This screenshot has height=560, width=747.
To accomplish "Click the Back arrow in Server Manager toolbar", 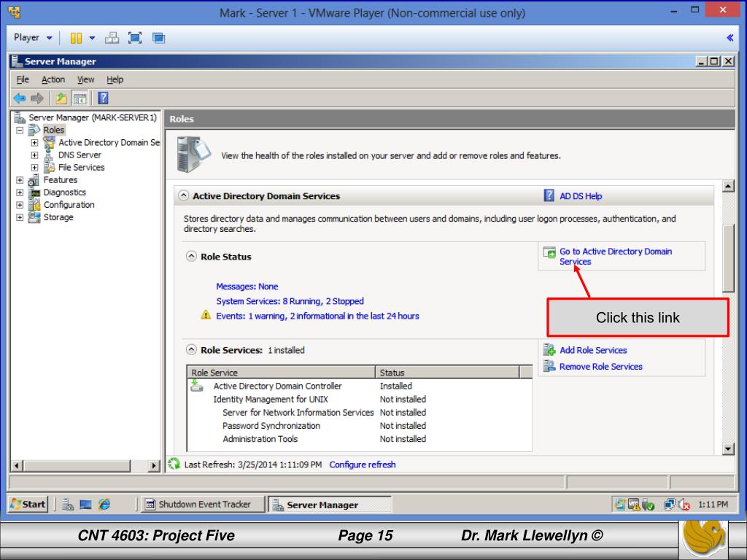I will (20, 98).
